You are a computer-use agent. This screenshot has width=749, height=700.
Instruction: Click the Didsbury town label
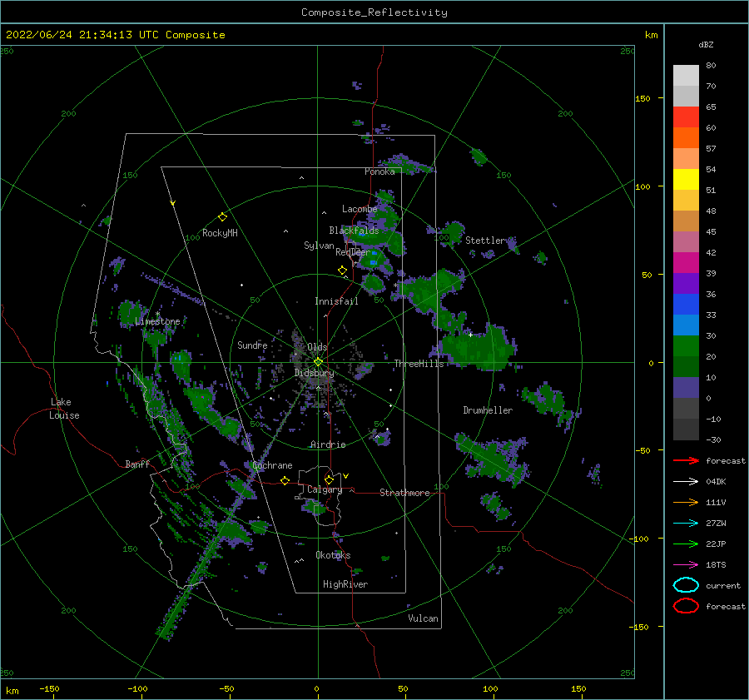pyautogui.click(x=315, y=373)
